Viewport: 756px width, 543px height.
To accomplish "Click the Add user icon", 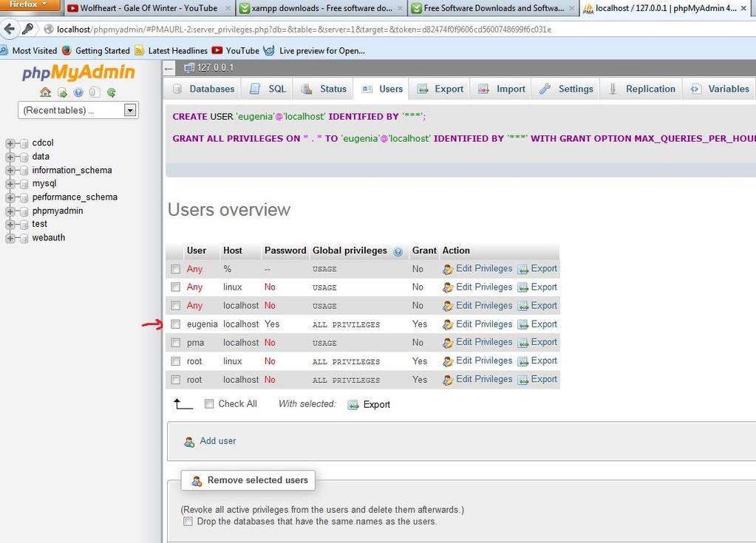I will coord(189,442).
